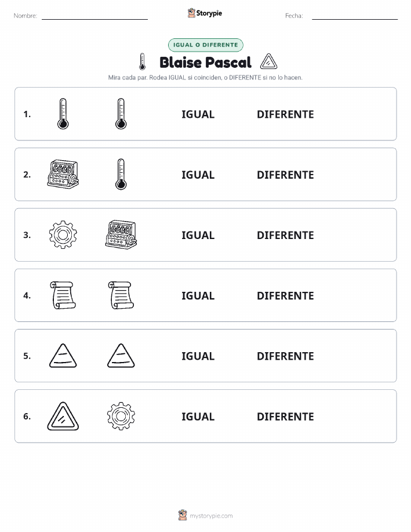Click the thermometer icon beside the title
The image size is (411, 532).
(x=143, y=61)
